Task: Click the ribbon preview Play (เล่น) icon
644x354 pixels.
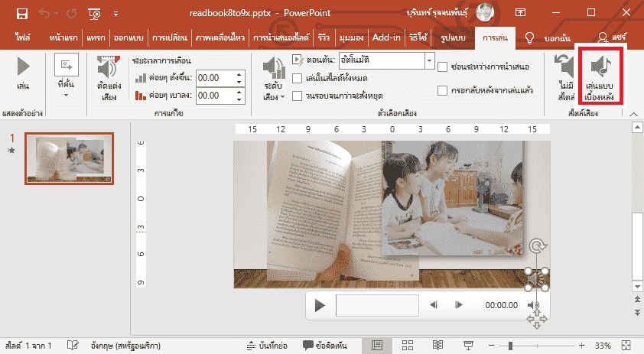Action: click(x=23, y=74)
